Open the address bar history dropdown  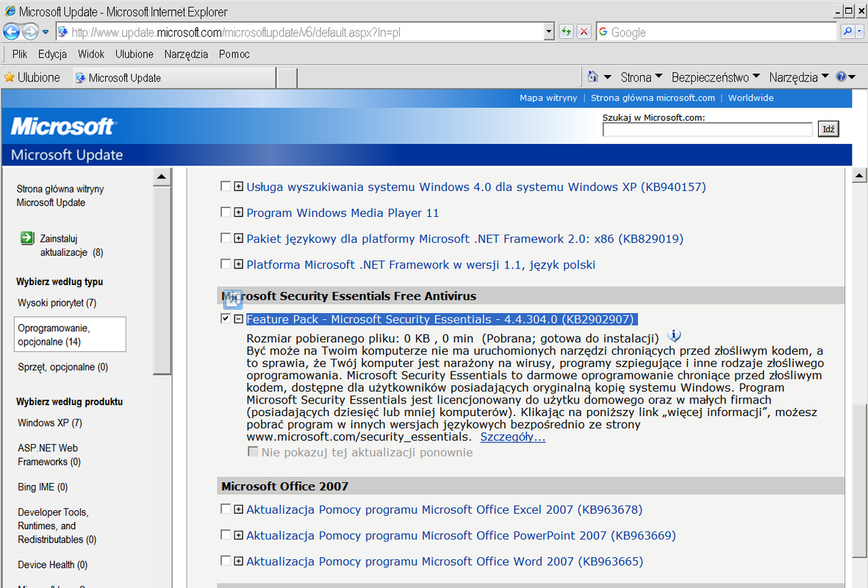click(x=548, y=32)
